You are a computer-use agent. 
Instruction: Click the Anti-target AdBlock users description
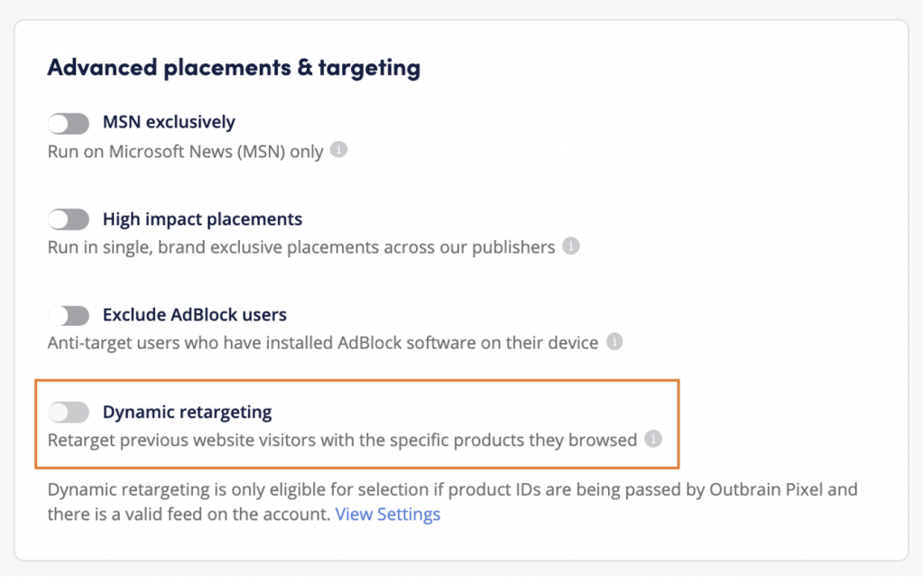pos(322,343)
